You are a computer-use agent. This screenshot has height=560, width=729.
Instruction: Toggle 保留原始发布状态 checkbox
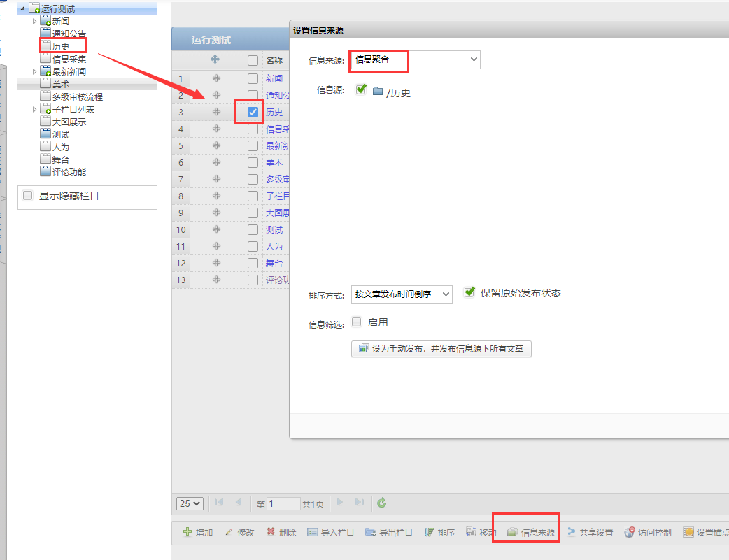pyautogui.click(x=469, y=292)
